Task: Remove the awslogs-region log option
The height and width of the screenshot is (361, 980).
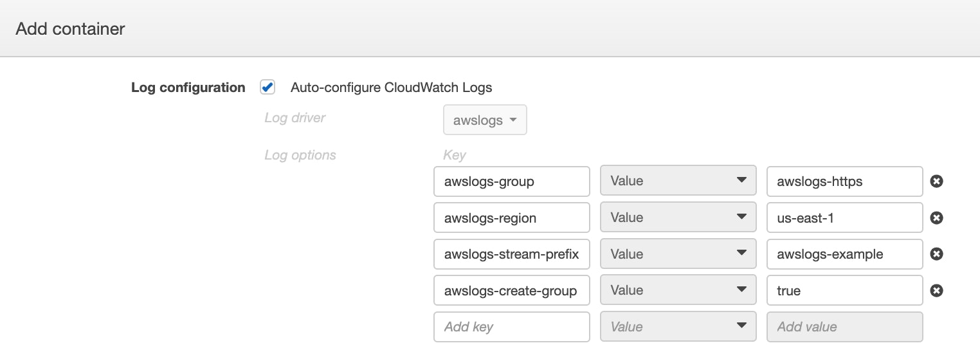Action: tap(937, 218)
